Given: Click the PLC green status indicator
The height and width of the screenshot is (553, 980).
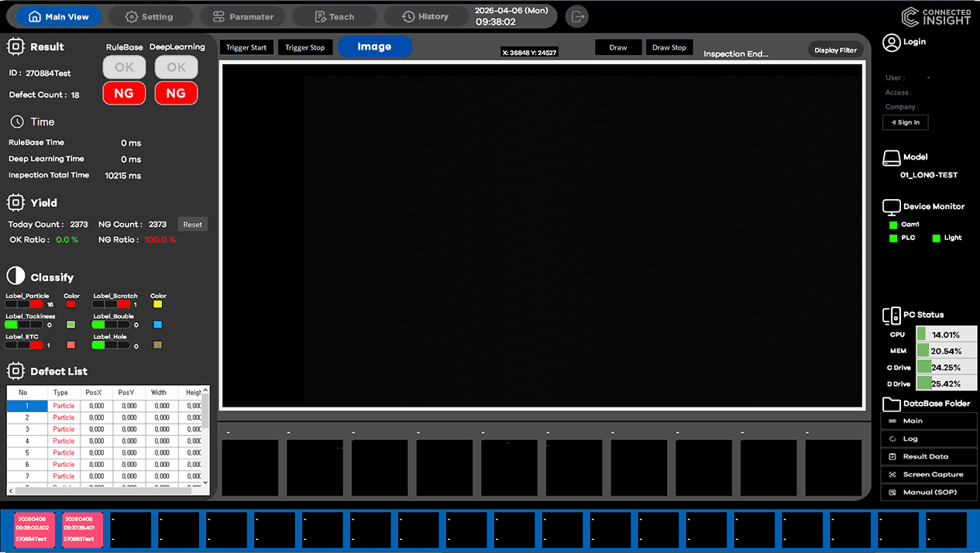Looking at the screenshot, I should 893,238.
